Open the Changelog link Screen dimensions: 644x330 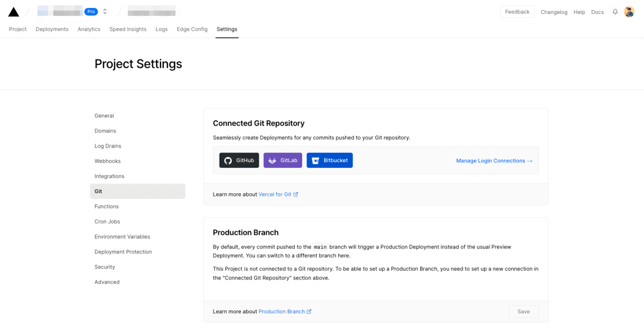tap(554, 12)
